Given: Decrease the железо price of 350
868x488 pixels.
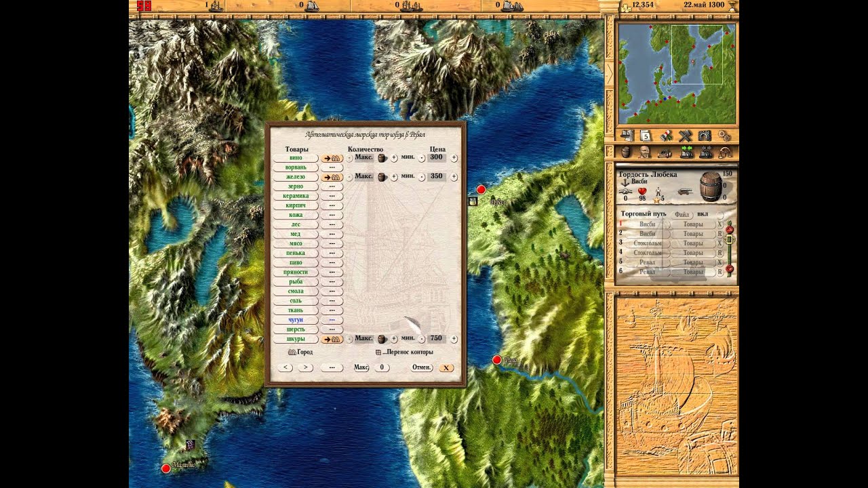Looking at the screenshot, I should pos(422,177).
